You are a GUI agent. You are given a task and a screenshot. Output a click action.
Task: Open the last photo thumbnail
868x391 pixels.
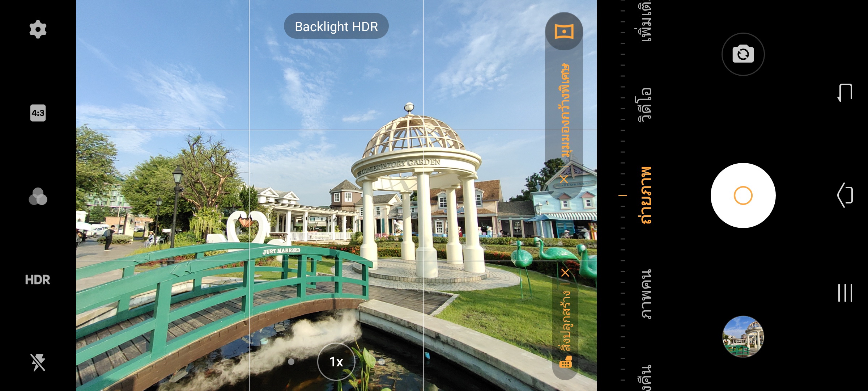click(743, 336)
